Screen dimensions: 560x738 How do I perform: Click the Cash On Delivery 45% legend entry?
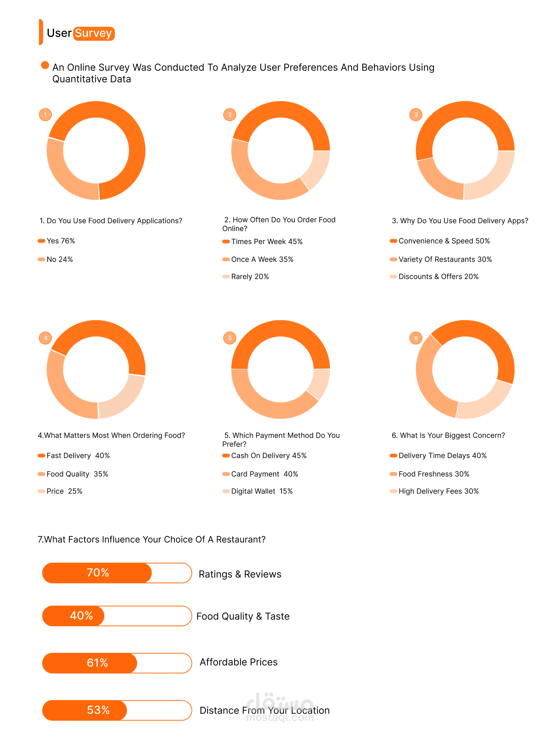(x=265, y=456)
